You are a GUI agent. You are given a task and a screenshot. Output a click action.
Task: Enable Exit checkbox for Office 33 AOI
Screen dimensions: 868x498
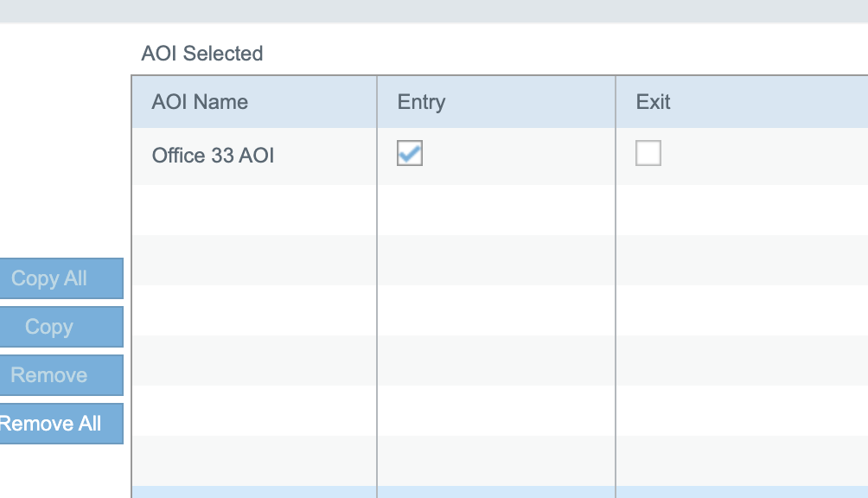click(x=648, y=154)
